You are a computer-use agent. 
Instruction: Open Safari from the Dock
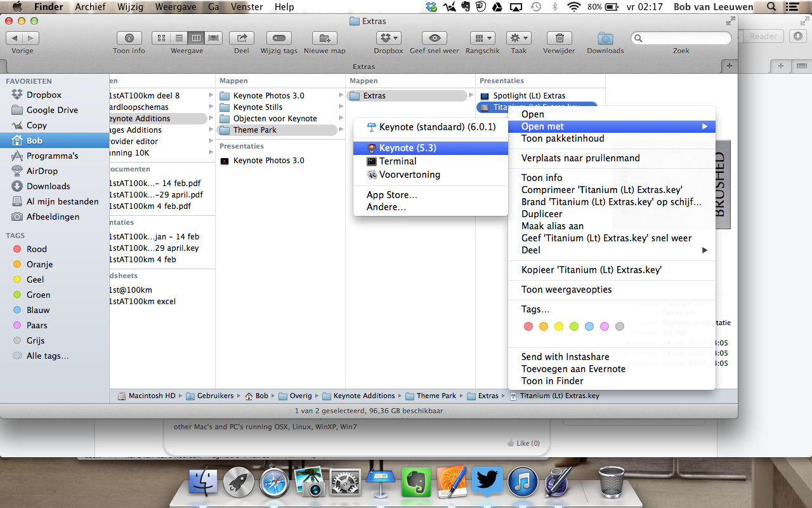point(275,482)
